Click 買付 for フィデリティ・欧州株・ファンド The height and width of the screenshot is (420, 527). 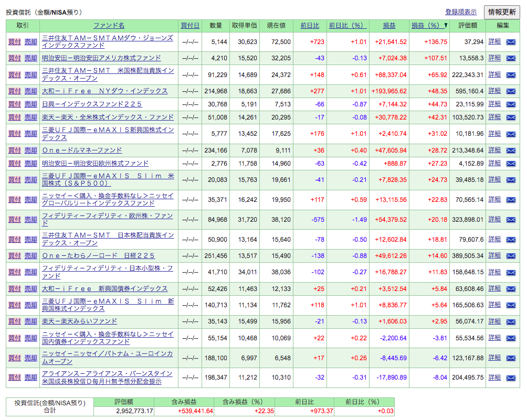click(15, 220)
